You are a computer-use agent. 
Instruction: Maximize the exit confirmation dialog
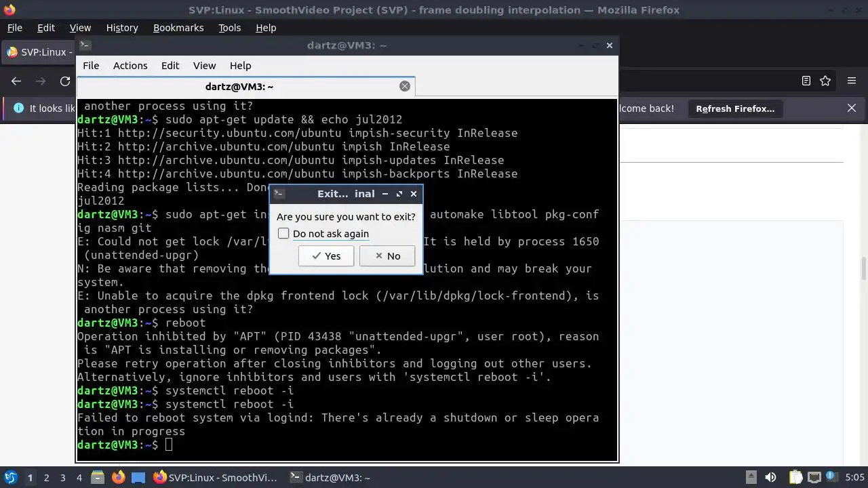point(399,194)
